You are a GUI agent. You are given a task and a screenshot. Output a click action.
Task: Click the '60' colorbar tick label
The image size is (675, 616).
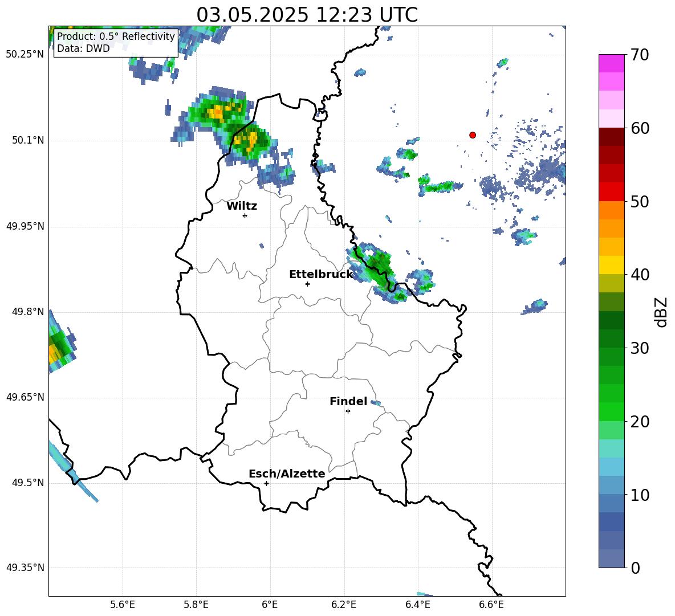coord(640,128)
